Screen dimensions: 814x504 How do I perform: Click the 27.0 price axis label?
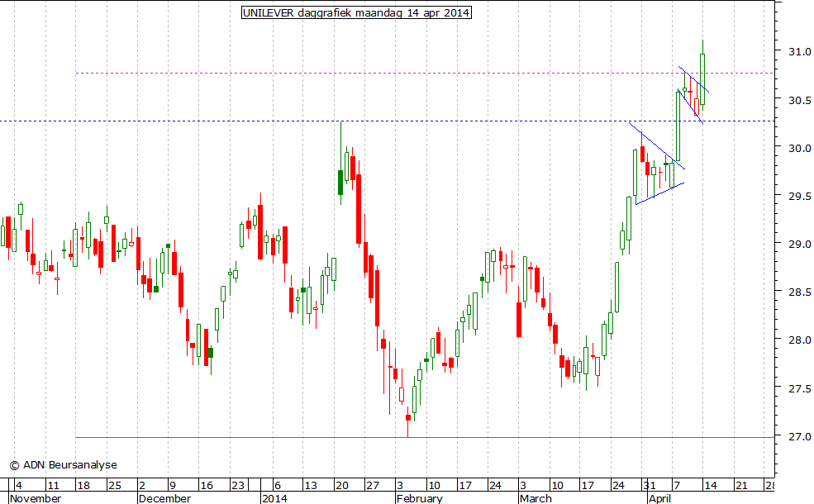point(799,436)
